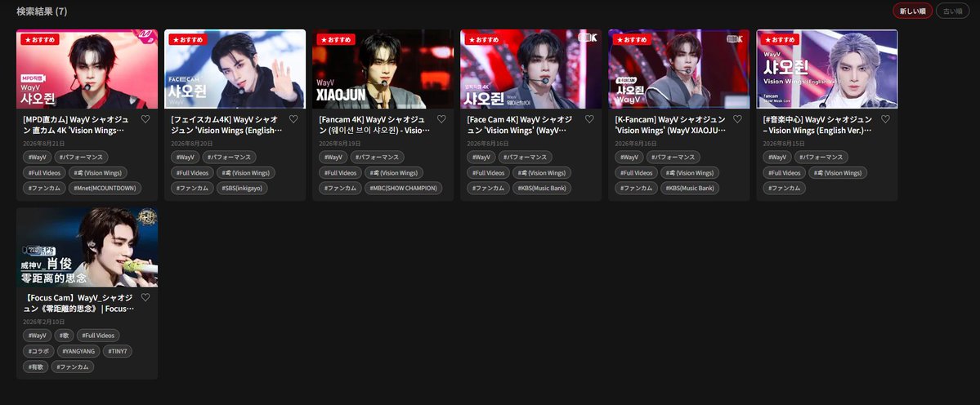980x405 pixels.
Task: Click the おすすめ badge on the [フェイスカム4K] thumbnail
Action: [x=188, y=39]
